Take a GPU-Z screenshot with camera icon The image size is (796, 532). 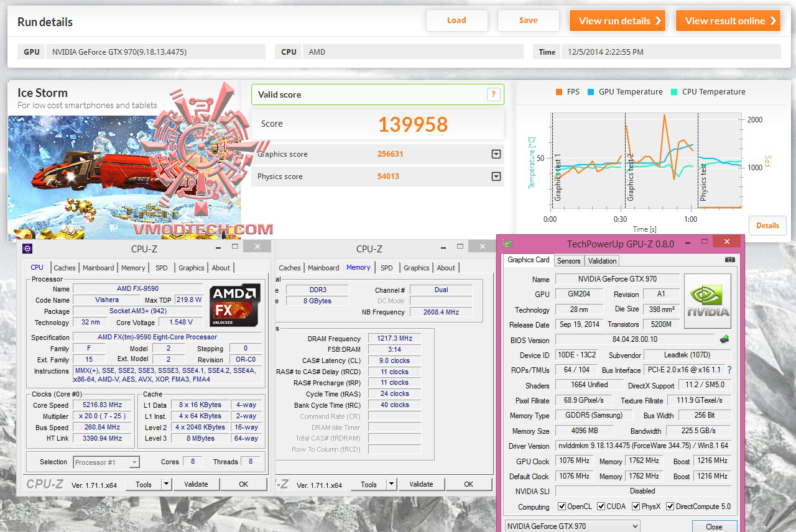730,260
